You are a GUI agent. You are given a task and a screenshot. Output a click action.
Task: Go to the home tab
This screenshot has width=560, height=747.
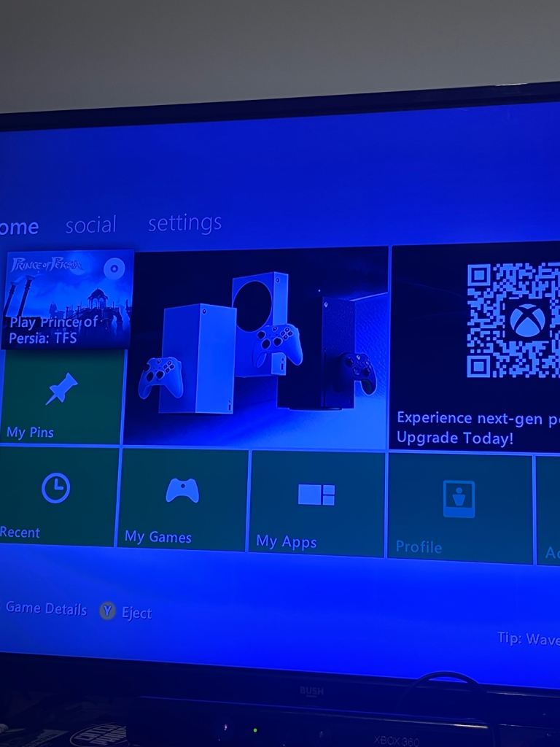coord(19,227)
